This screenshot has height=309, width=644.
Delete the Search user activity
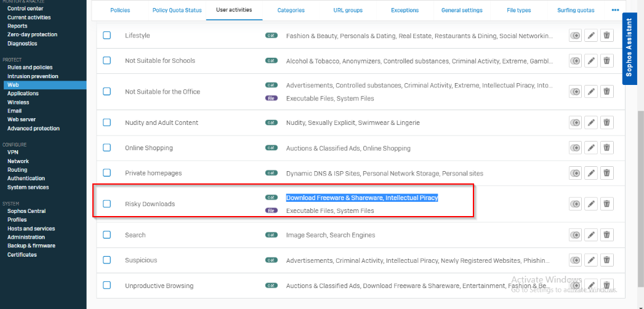click(x=606, y=235)
